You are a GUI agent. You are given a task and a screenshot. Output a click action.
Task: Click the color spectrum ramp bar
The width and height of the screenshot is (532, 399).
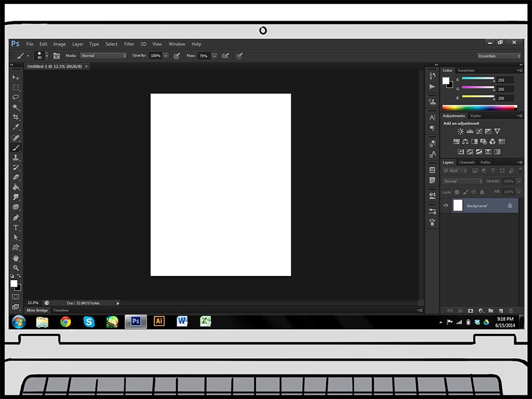479,108
